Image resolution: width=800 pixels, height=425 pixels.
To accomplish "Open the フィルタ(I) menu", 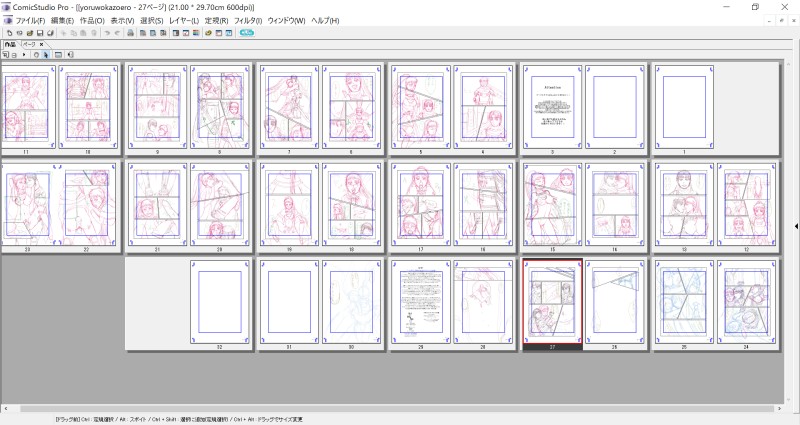I will tap(247, 21).
